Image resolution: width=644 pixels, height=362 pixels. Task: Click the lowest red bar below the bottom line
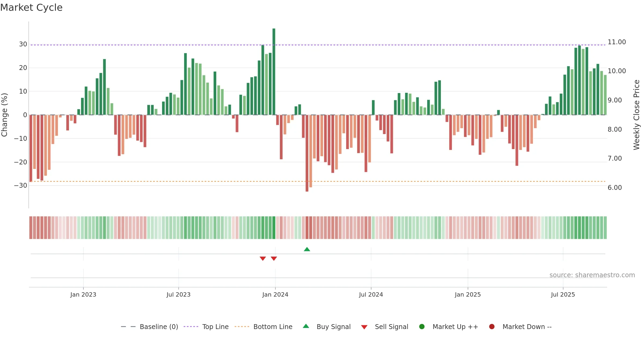(x=307, y=153)
